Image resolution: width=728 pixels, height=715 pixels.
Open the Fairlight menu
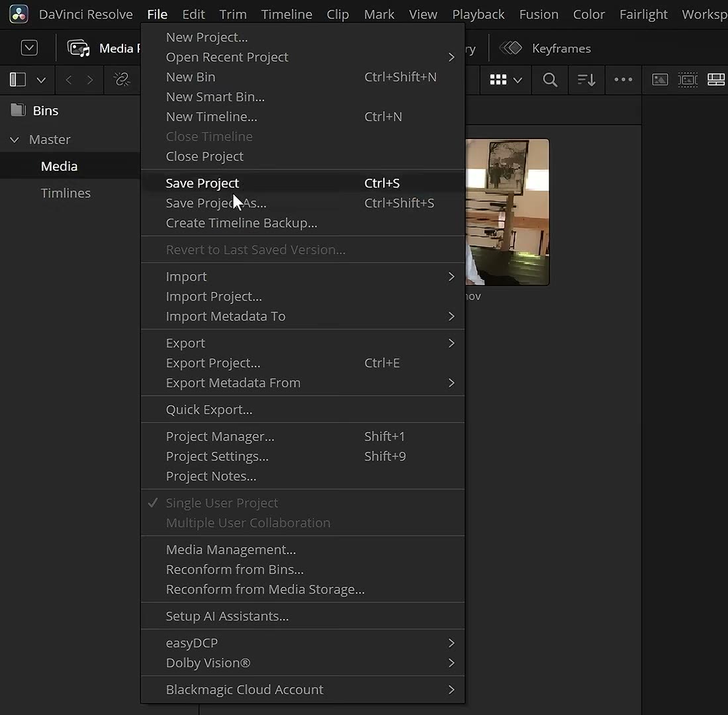[643, 15]
